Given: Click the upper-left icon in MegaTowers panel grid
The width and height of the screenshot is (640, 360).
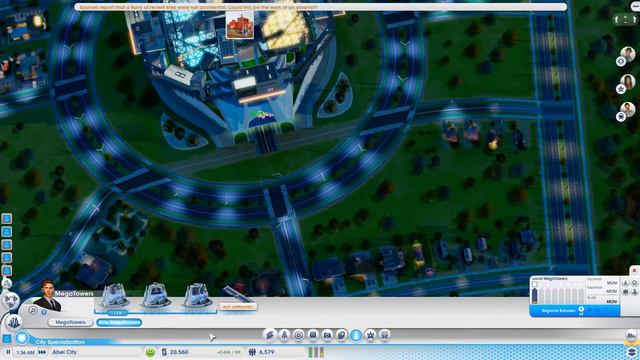Looking at the screenshot, I should (x=625, y=282).
